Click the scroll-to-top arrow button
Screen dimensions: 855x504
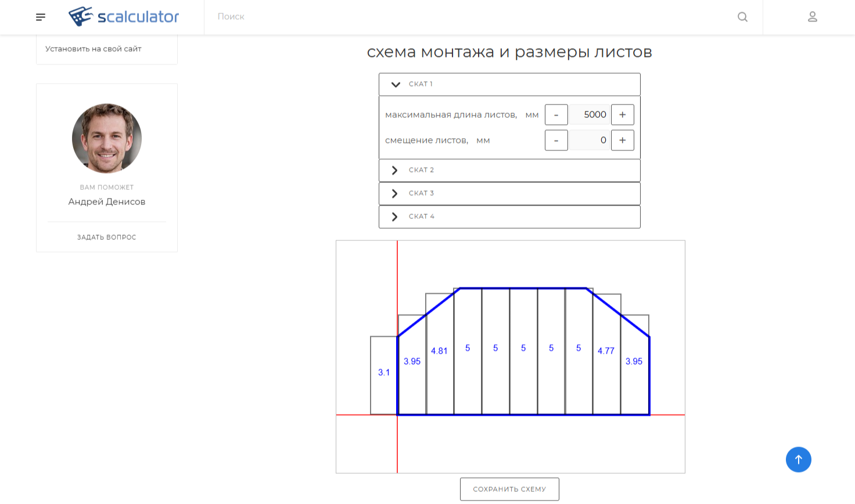pos(799,459)
